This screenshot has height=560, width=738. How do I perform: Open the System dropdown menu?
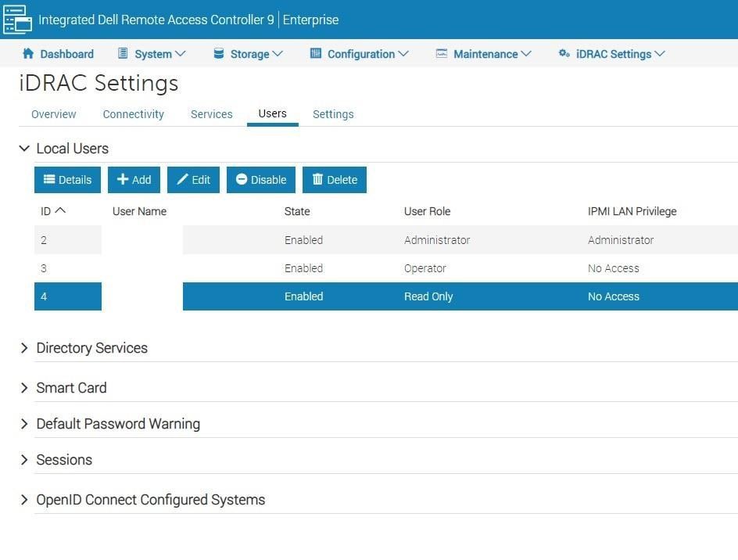pyautogui.click(x=152, y=53)
